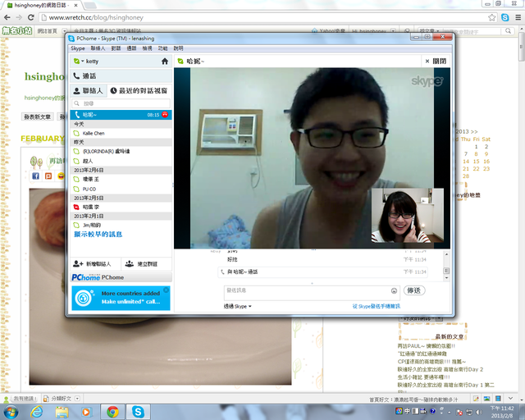
Task: Click into Skype contact search field
Action: [121, 103]
